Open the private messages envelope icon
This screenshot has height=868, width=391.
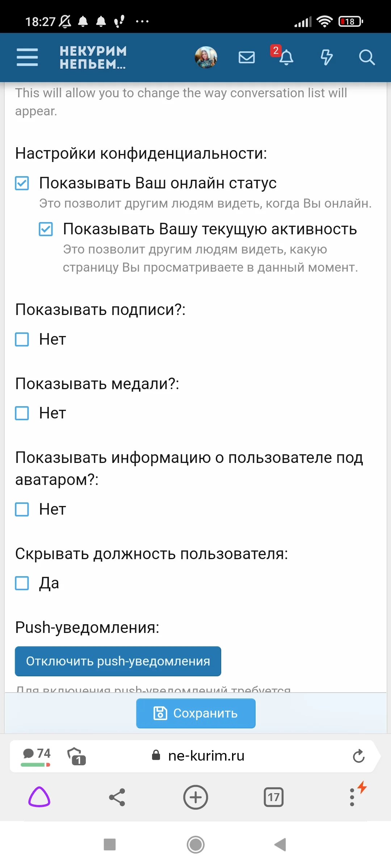[x=247, y=57]
